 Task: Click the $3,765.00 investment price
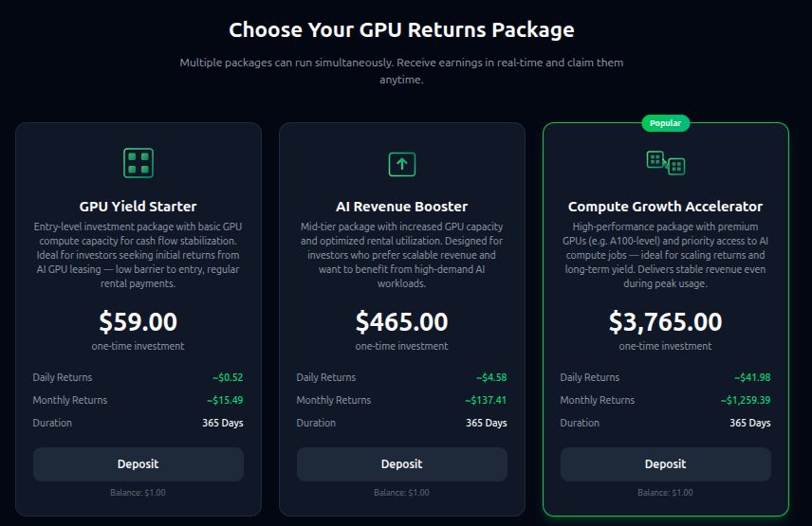(666, 322)
